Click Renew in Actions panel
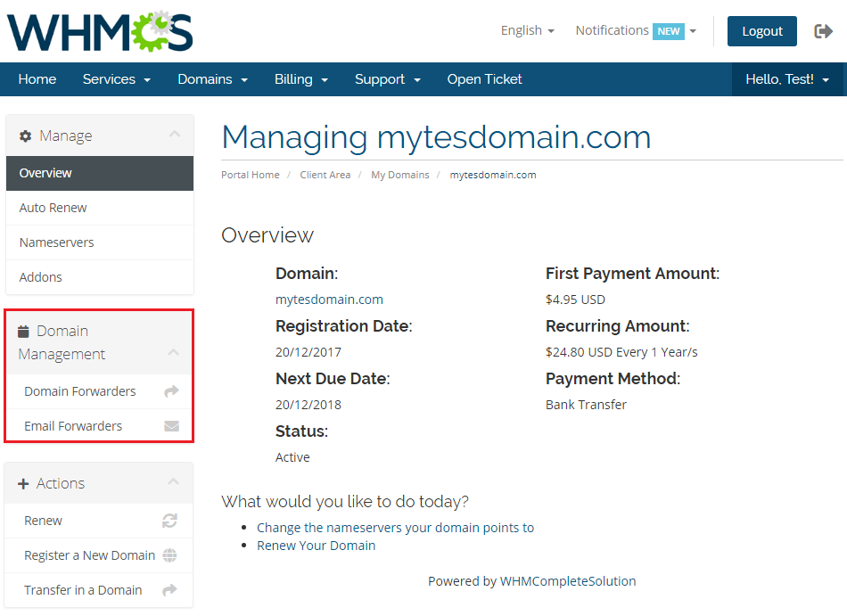 coord(99,521)
